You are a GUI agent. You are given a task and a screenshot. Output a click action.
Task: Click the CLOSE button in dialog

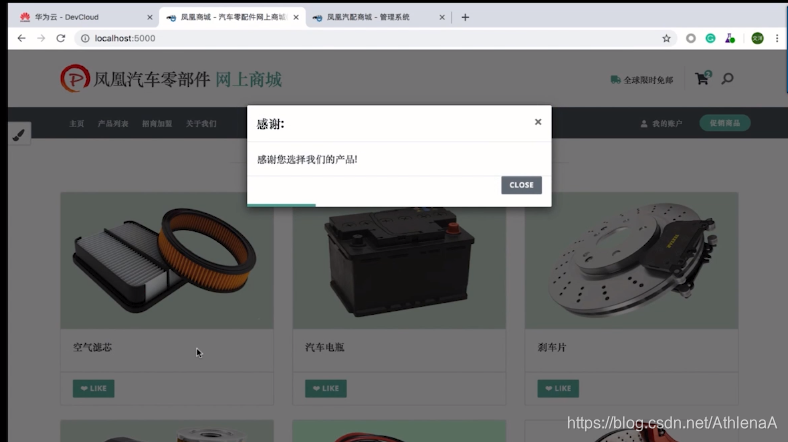pyautogui.click(x=521, y=185)
